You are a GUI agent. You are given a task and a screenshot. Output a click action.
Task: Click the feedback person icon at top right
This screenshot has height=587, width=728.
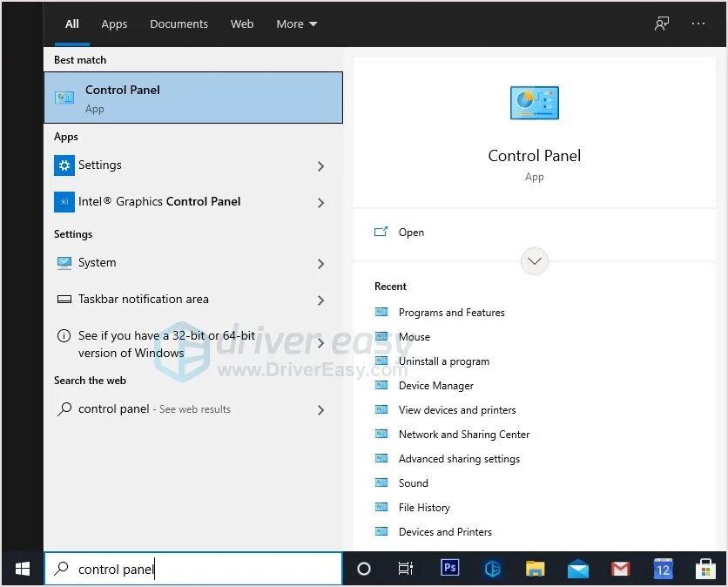pos(662,24)
